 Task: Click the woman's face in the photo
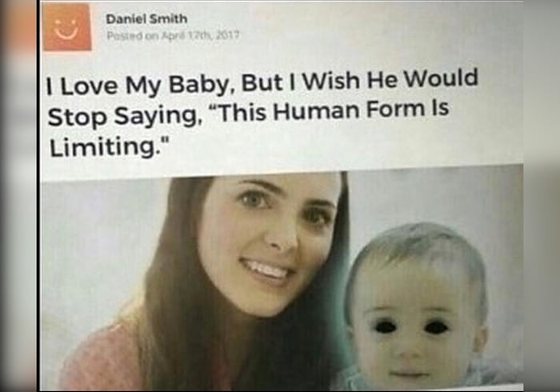pyautogui.click(x=269, y=242)
